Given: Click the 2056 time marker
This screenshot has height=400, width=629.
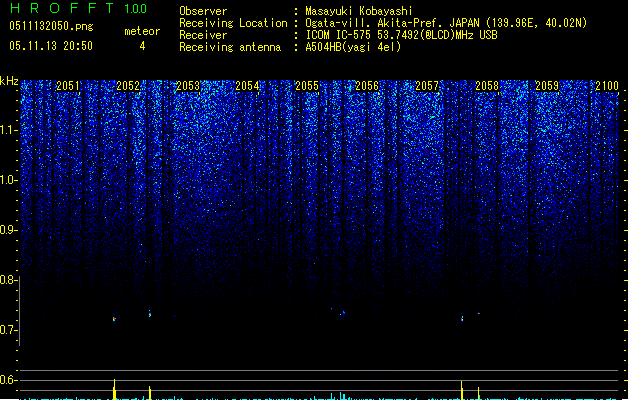Looking at the screenshot, I should [367, 86].
